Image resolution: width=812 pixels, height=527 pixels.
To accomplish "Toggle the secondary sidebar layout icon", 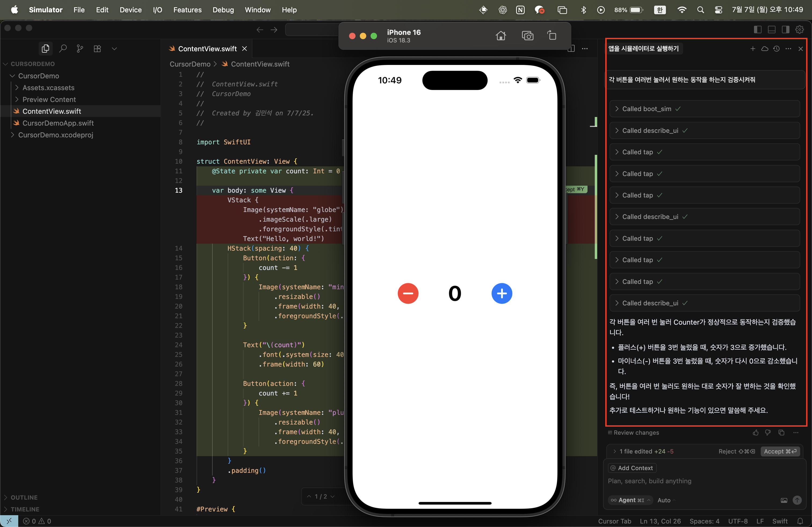I will (785, 30).
